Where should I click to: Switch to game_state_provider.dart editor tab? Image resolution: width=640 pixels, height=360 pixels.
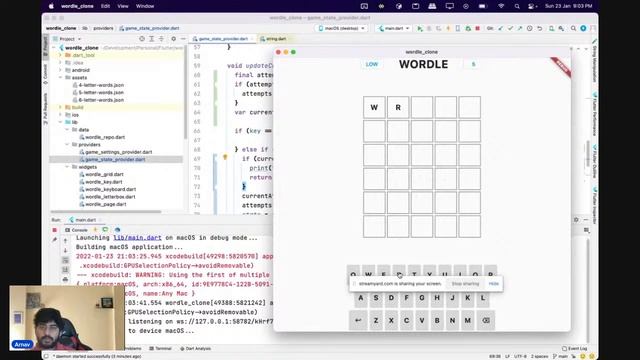[223, 39]
